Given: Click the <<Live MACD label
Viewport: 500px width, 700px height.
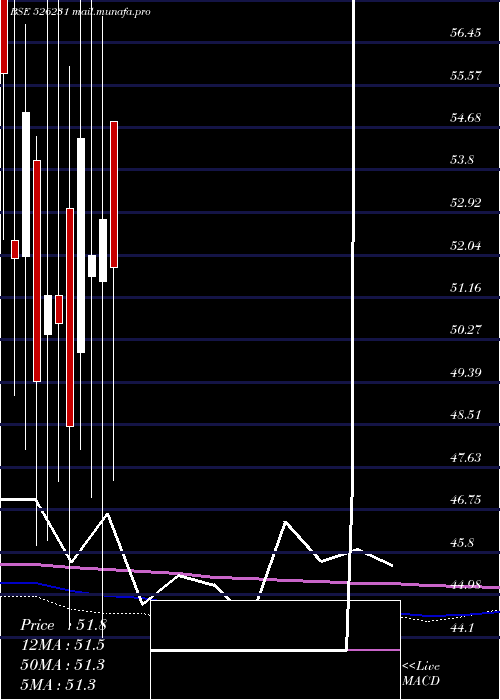Looking at the screenshot, I should [x=421, y=674].
